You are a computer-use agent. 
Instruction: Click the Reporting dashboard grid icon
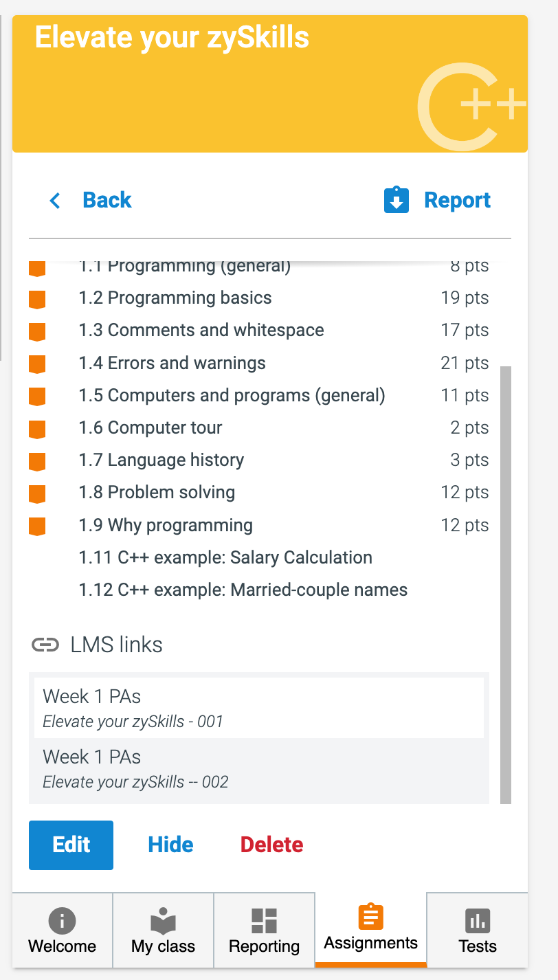pyautogui.click(x=264, y=921)
